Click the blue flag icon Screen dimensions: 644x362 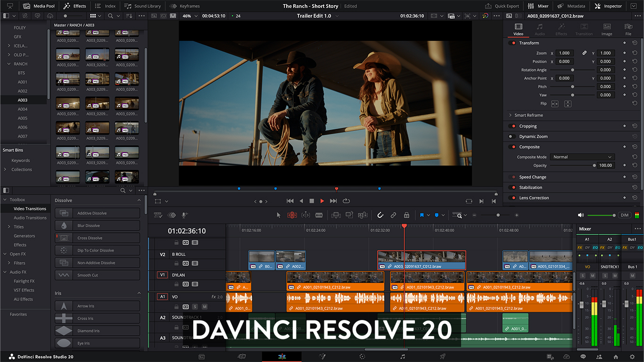(x=422, y=215)
